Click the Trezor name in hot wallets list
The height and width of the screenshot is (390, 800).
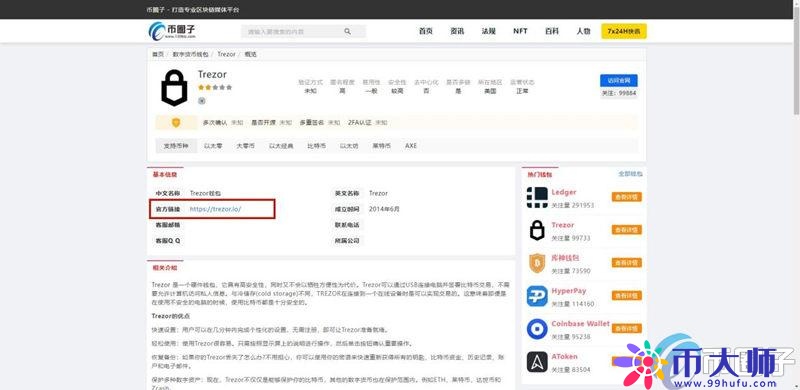(x=563, y=225)
